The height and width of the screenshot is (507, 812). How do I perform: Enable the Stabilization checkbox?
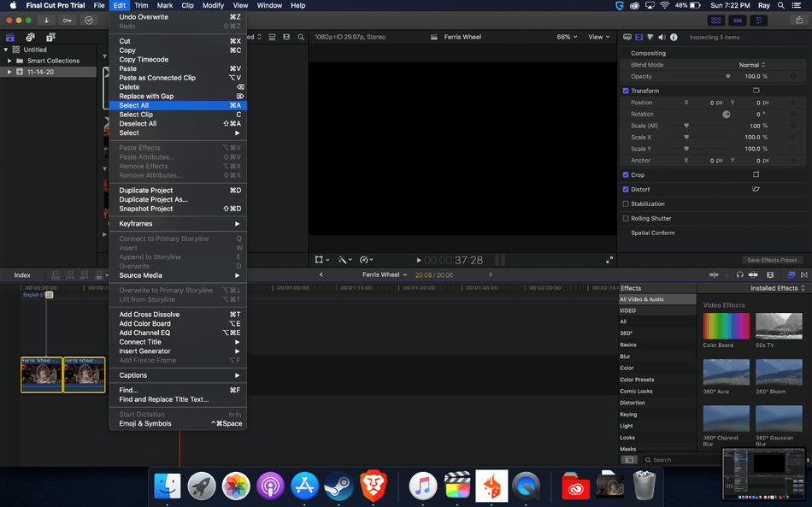tap(626, 203)
